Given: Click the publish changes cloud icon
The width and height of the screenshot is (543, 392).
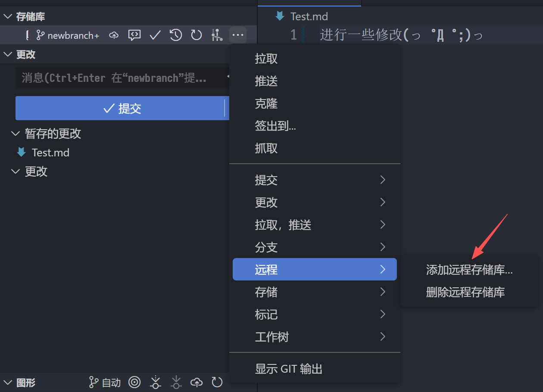Looking at the screenshot, I should click(x=113, y=35).
